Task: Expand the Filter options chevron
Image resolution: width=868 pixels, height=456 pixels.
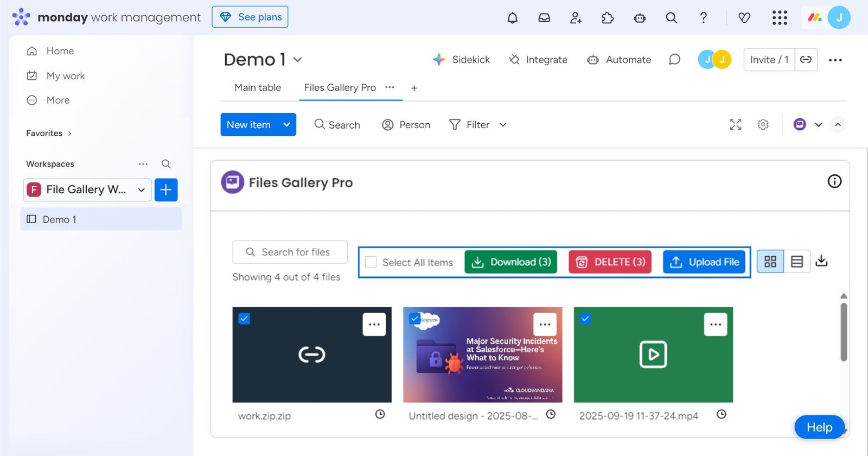Action: [503, 125]
